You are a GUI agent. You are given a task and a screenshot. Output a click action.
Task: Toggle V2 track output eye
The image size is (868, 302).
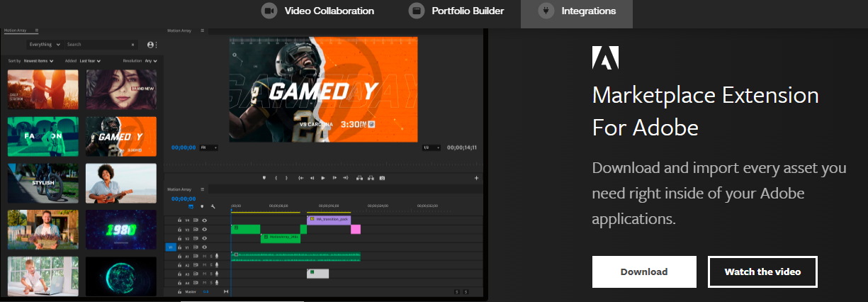tap(204, 238)
